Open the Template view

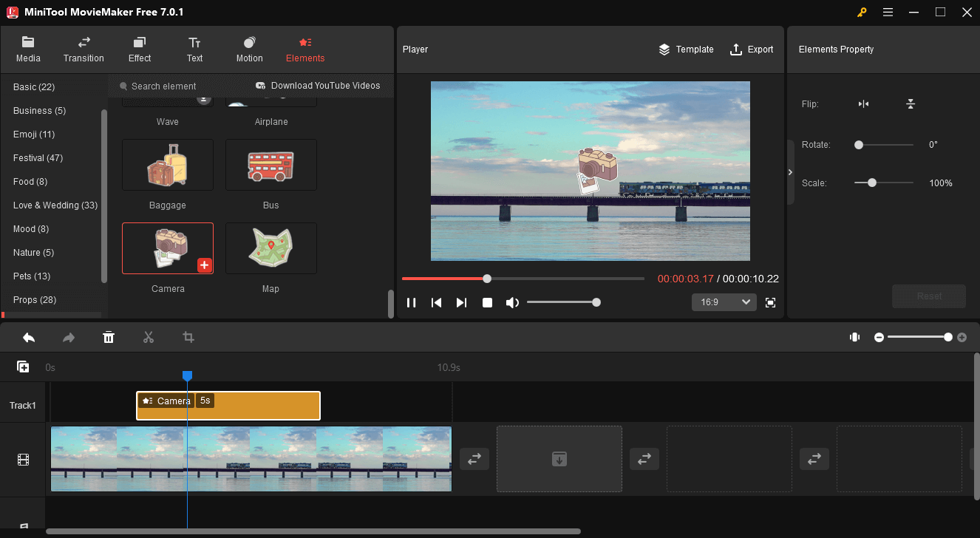click(686, 50)
